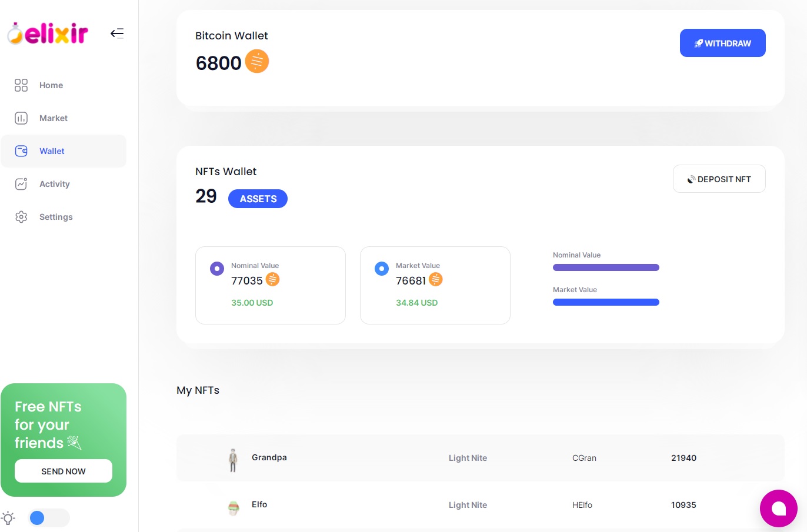
Task: Click the Home grid icon
Action: point(21,85)
